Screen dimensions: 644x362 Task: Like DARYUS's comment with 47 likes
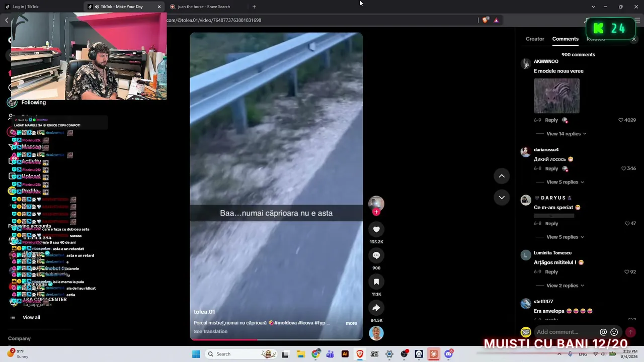click(627, 223)
